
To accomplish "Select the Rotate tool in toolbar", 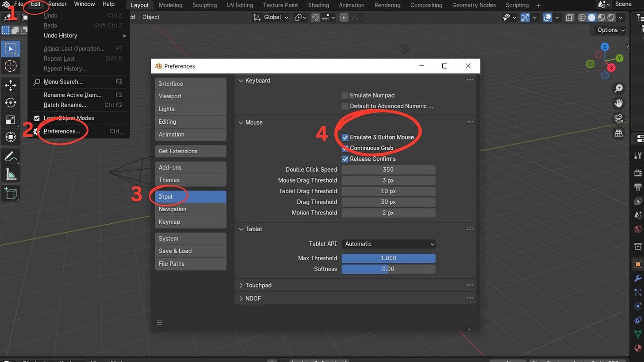I will 11,103.
